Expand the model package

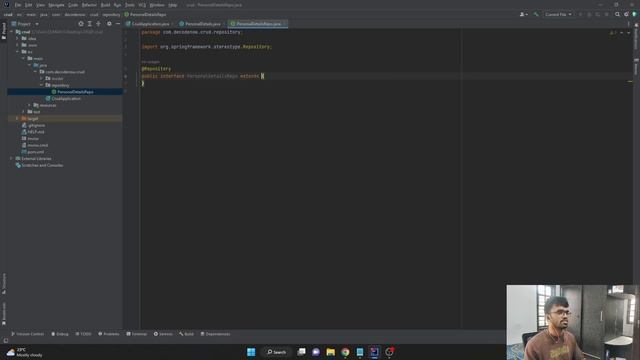tap(41, 78)
